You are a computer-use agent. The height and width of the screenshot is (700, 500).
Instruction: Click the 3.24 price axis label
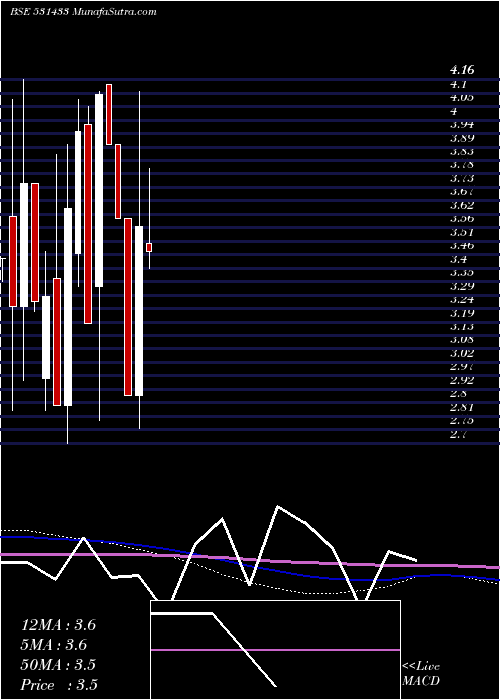coord(462,300)
